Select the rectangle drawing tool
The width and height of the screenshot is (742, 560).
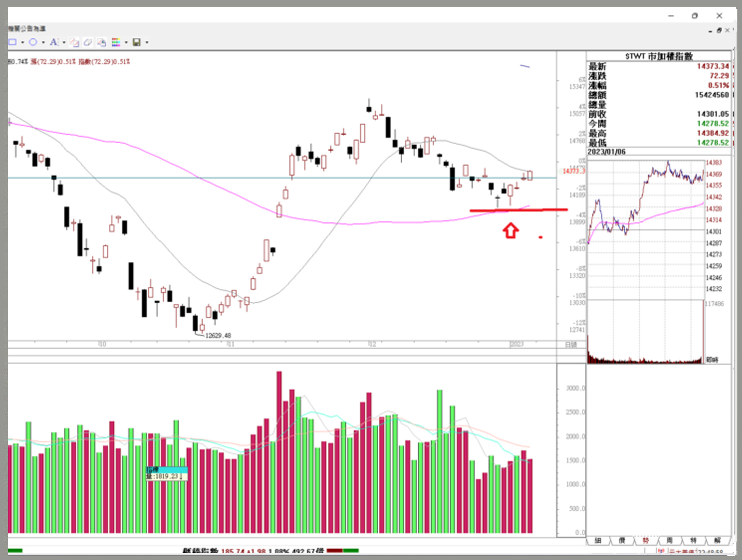(13, 42)
